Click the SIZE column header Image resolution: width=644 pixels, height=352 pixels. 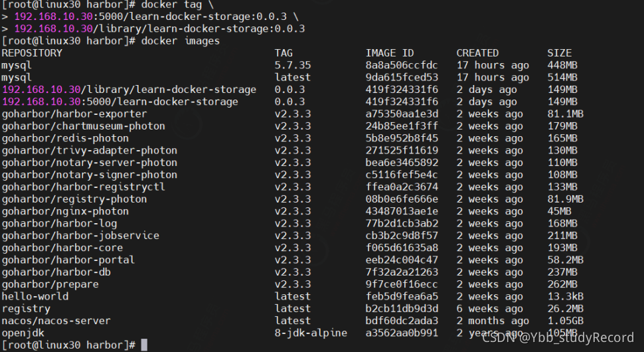pyautogui.click(x=560, y=53)
